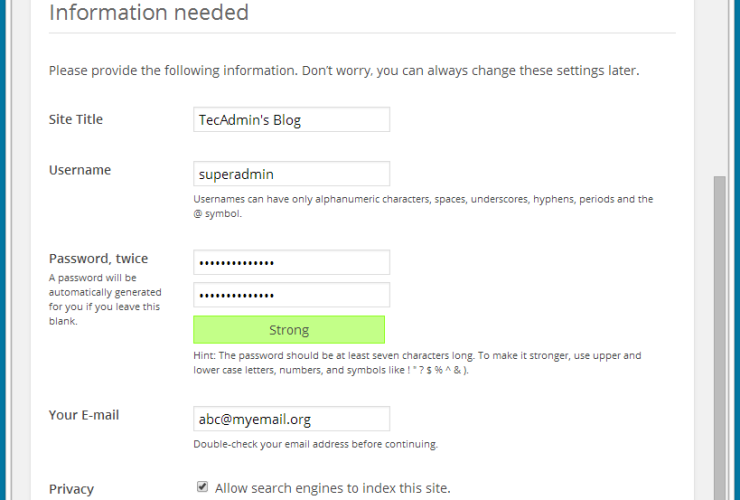
Task: Click the 'Double-check your email address' note
Action: 315,444
